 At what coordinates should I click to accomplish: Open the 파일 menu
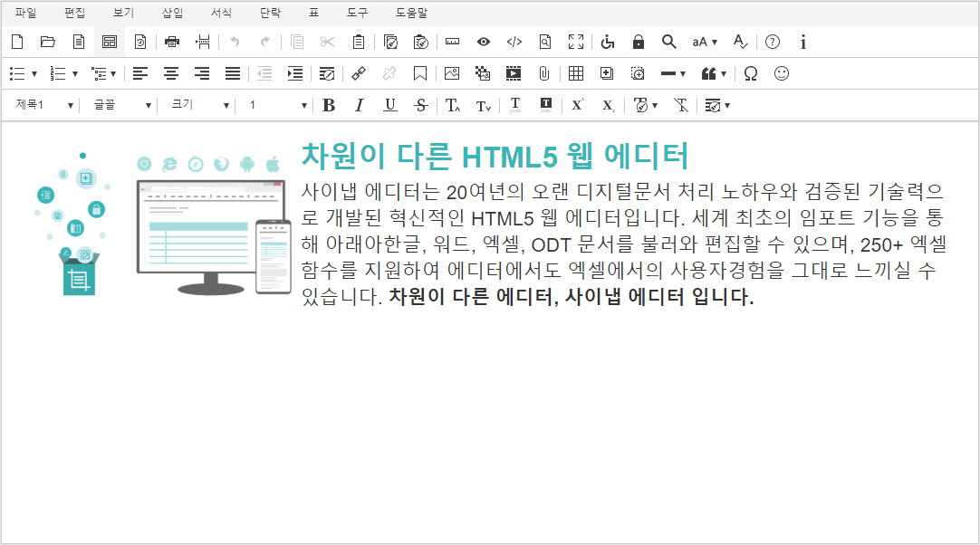[25, 13]
